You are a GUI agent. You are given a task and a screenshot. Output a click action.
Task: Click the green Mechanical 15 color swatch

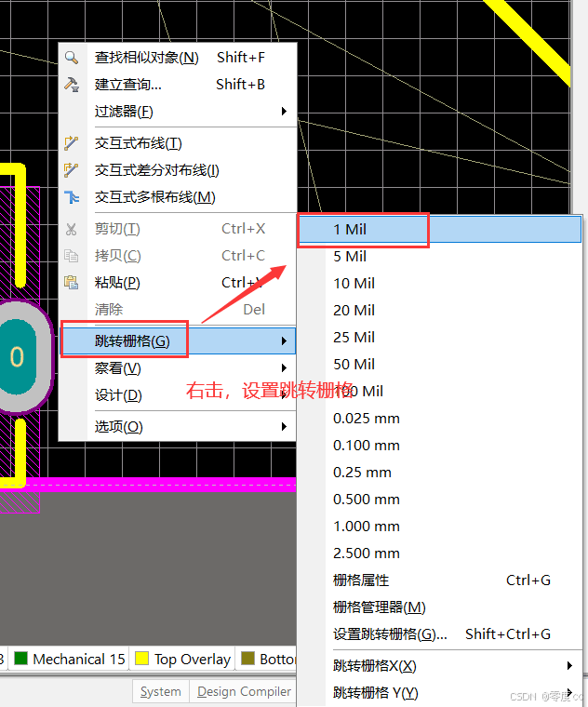click(20, 659)
